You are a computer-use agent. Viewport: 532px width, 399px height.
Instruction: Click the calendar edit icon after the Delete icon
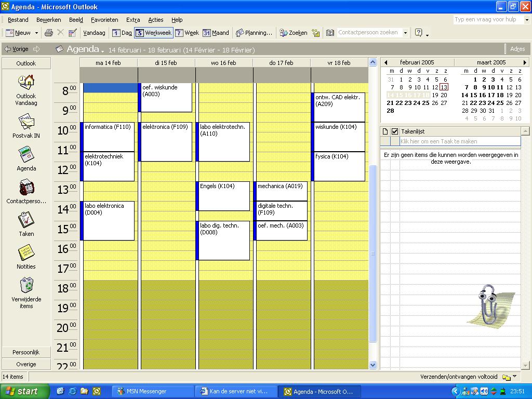pos(72,33)
